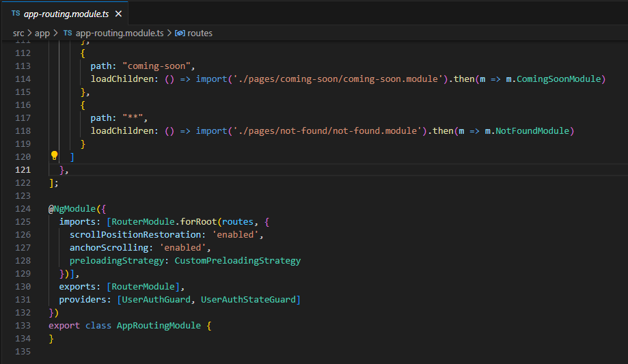628x364 pixels.
Task: Click RouterModule in the imports line
Action: pyautogui.click(x=143, y=222)
